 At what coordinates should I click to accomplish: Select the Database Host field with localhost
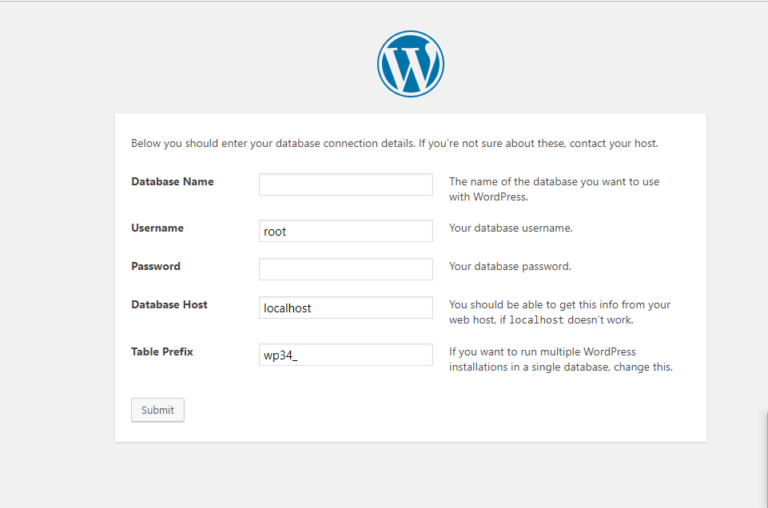coord(345,308)
